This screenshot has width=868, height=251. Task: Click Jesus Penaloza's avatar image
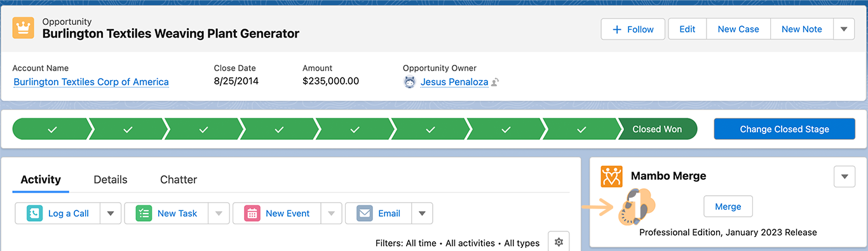pos(410,82)
